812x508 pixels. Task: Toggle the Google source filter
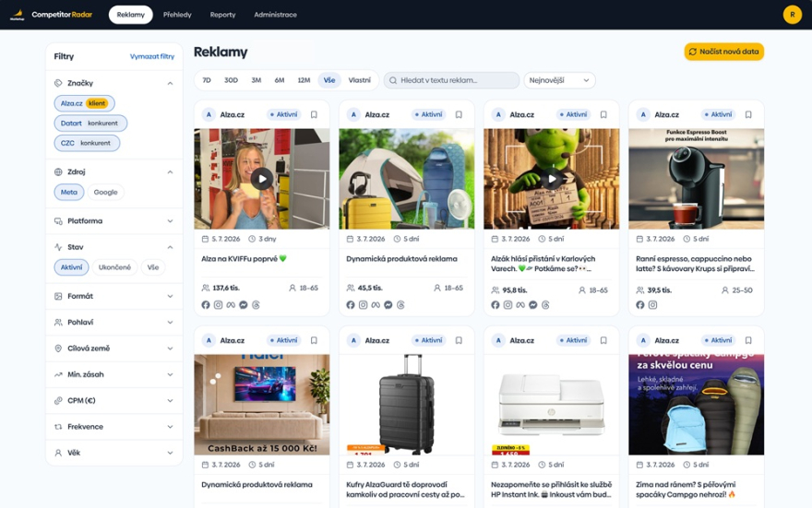coord(105,192)
